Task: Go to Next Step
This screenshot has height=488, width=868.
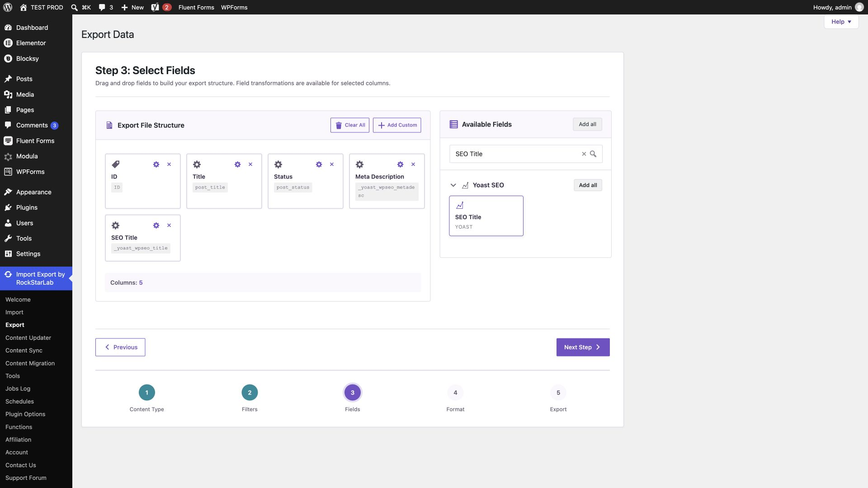Action: pos(583,347)
